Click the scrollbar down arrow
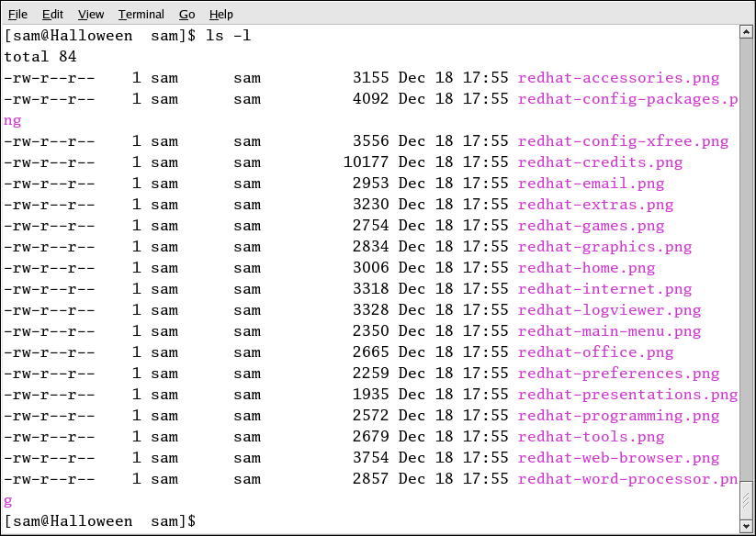The height and width of the screenshot is (536, 756). 747,526
